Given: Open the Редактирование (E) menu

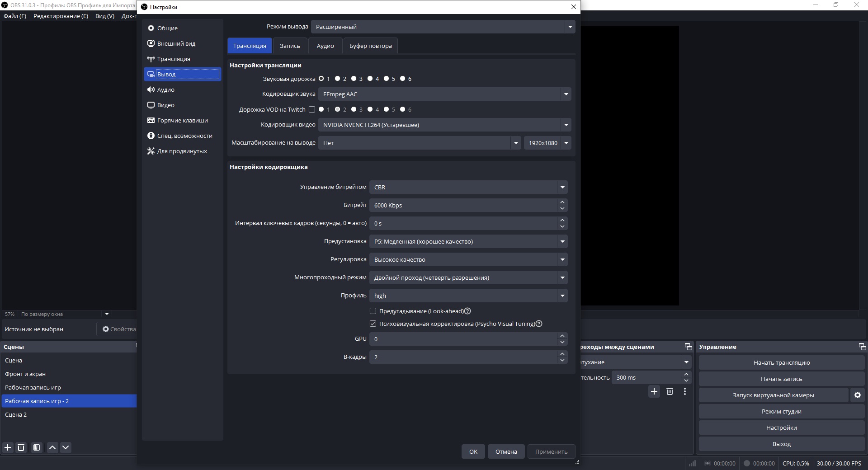Looking at the screenshot, I should 61,16.
